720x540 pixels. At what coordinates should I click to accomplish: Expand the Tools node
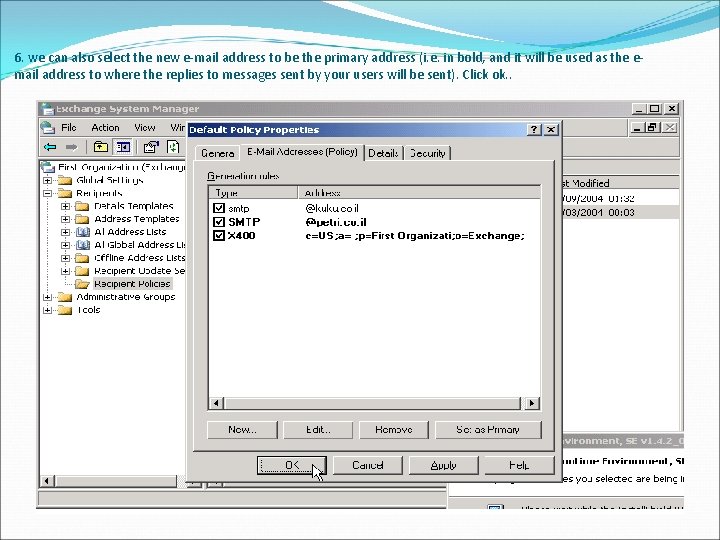point(47,310)
